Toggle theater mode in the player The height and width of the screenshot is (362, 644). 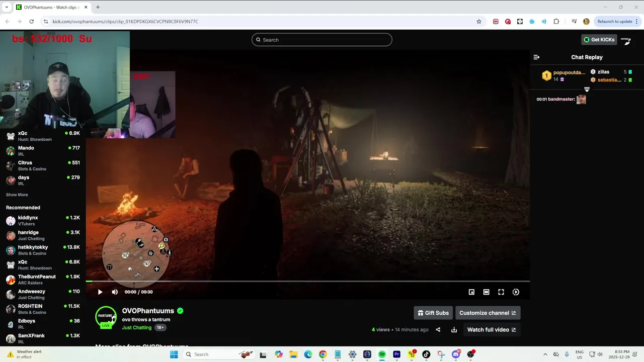[486, 292]
